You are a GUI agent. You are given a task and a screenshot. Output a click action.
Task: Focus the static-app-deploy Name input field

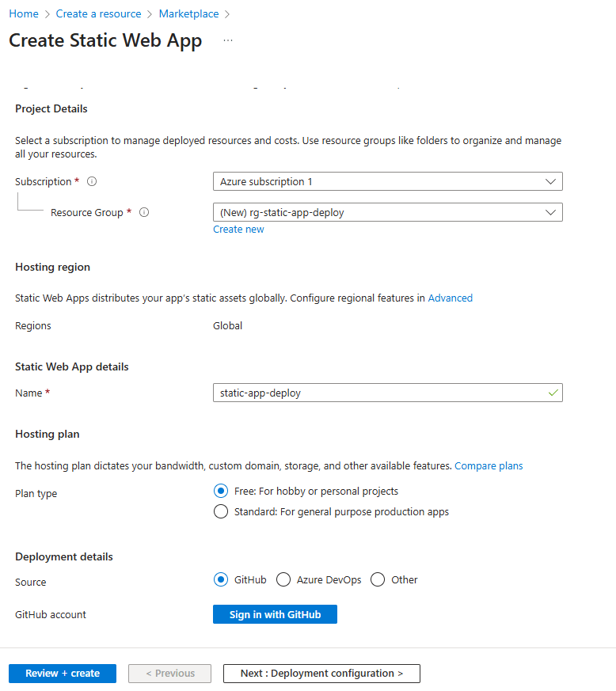click(x=388, y=393)
